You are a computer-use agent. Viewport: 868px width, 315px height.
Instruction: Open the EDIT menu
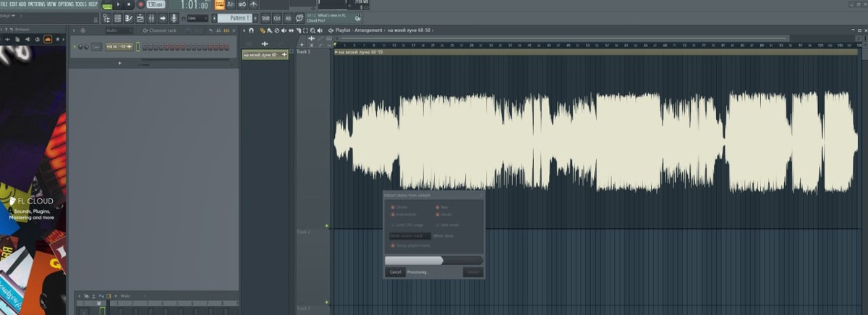click(x=13, y=4)
